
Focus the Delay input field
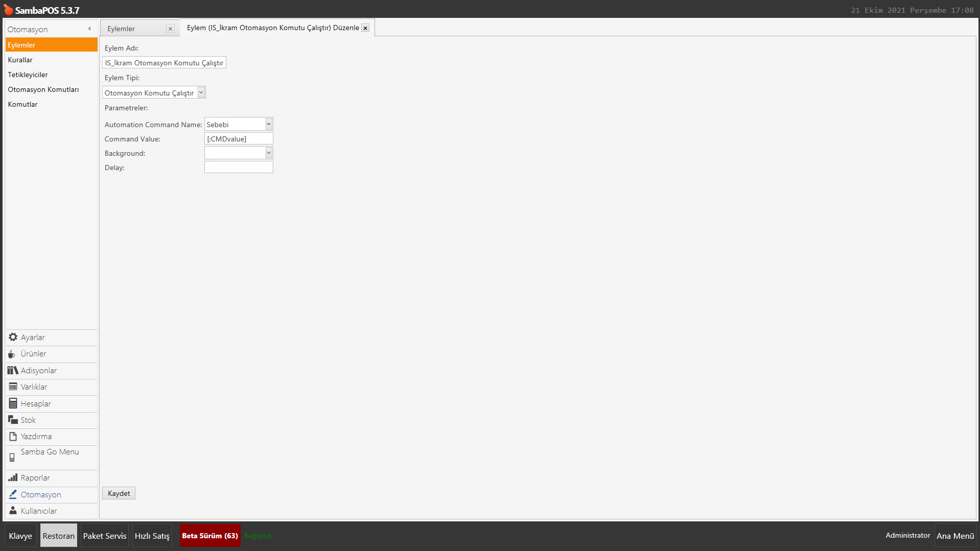239,167
